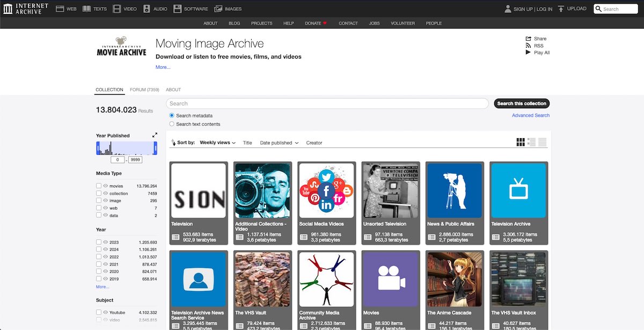Click the Year Published histogram bars

127,148
